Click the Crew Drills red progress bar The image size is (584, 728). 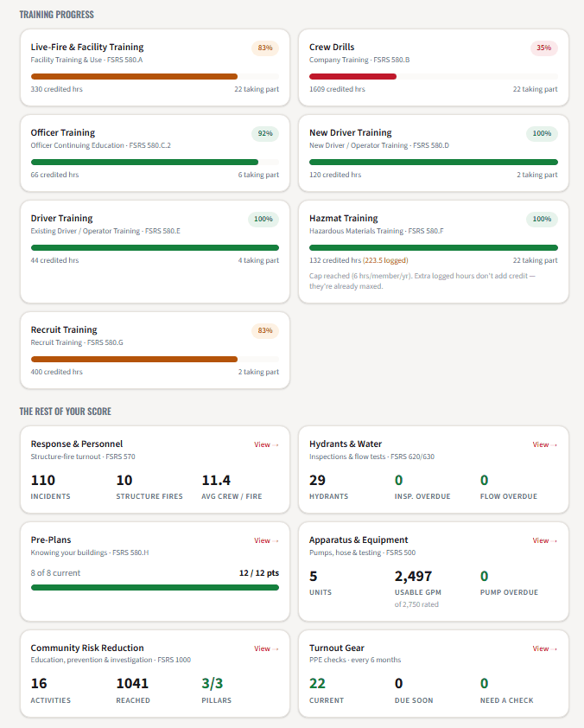[x=353, y=77]
